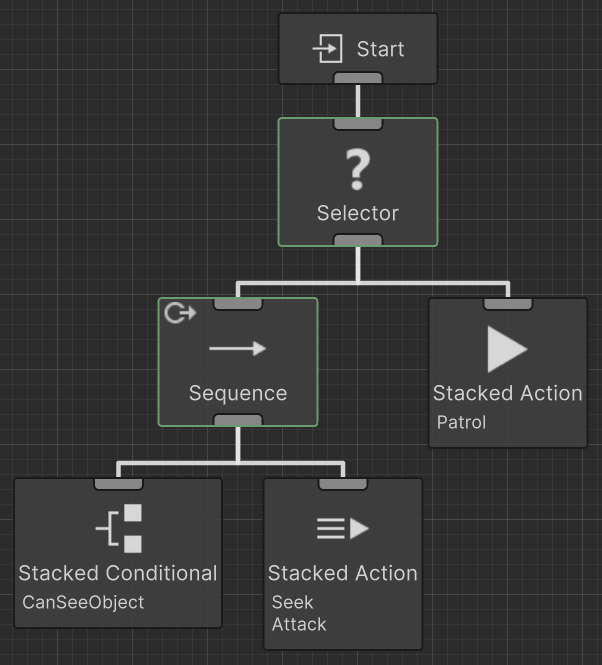Viewport: 602px width, 665px height.
Task: Select the Start node output port
Action: point(357,79)
